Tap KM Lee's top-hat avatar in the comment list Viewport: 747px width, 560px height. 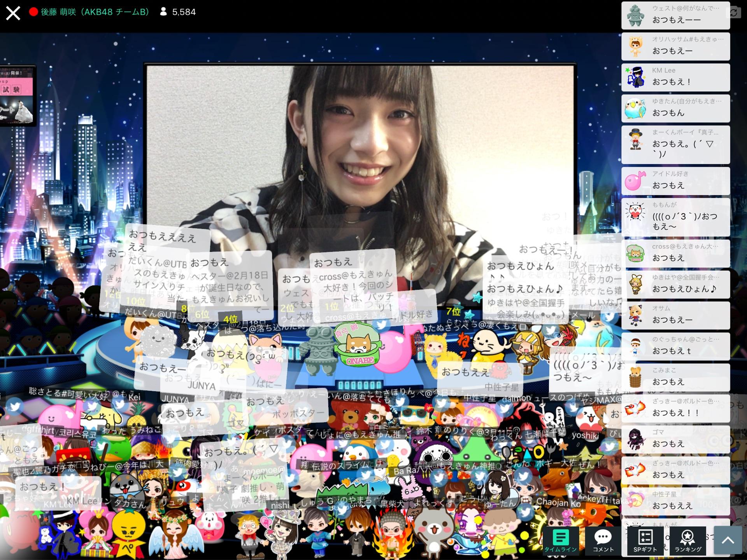635,77
